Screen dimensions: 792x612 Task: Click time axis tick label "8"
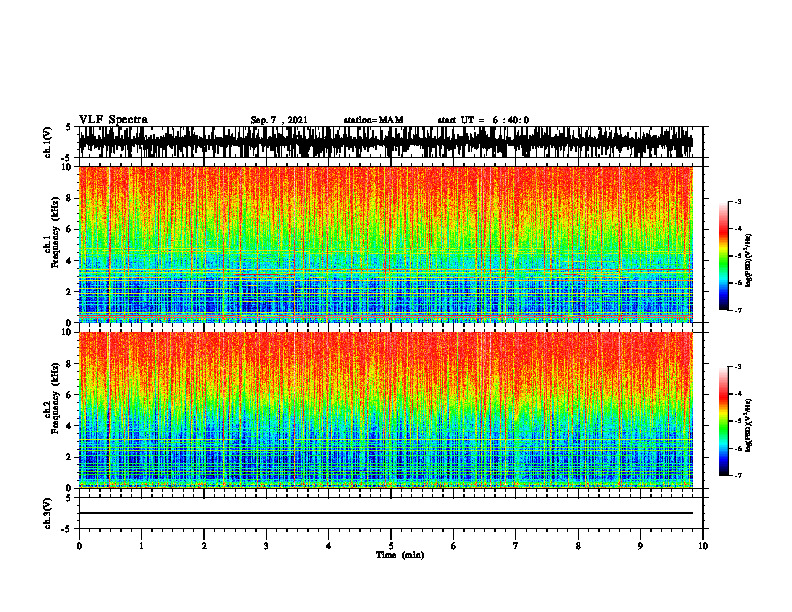[578, 546]
